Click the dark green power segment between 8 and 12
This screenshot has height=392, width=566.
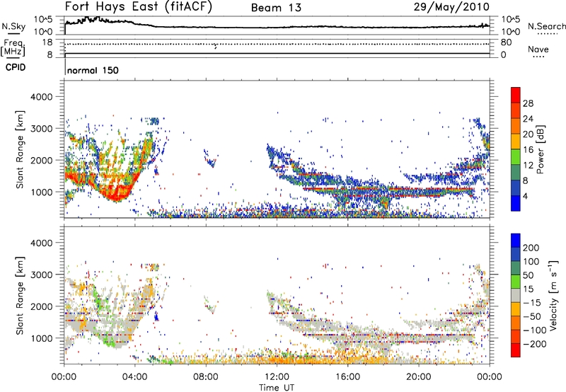[516, 172]
